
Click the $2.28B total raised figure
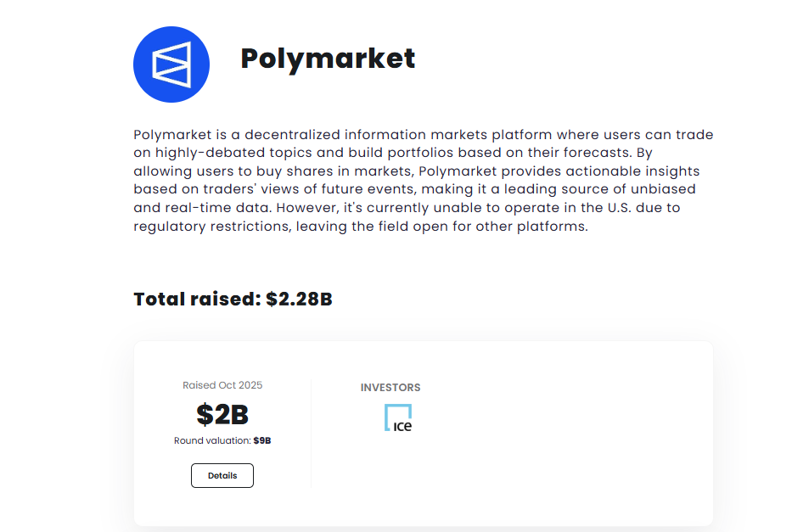[x=299, y=300]
